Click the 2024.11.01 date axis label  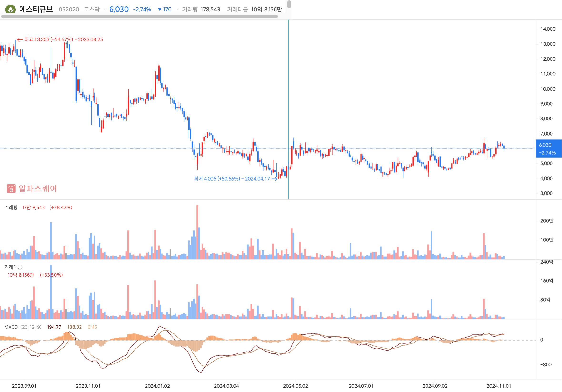coord(499,386)
